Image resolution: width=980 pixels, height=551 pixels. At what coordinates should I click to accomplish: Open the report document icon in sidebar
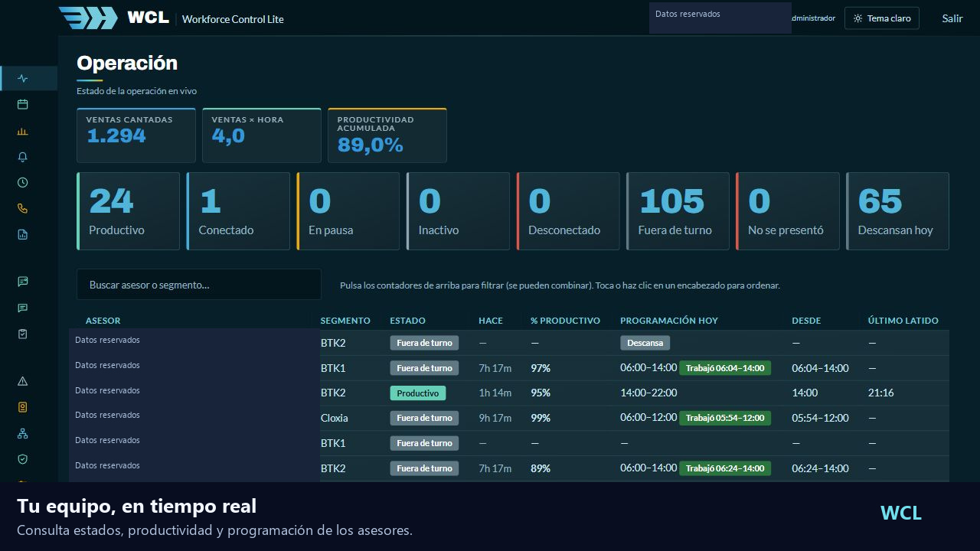[x=22, y=235]
